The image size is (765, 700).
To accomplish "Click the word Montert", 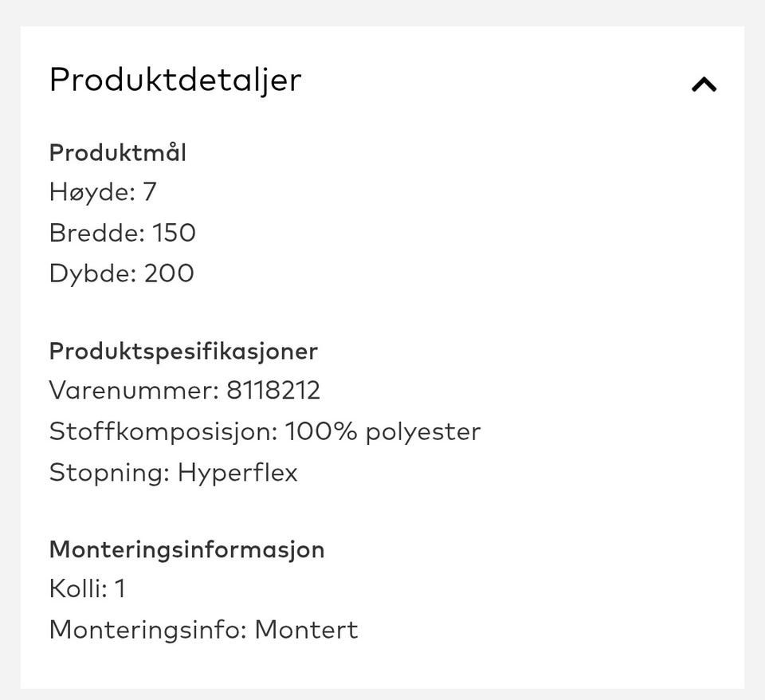I will 306,630.
